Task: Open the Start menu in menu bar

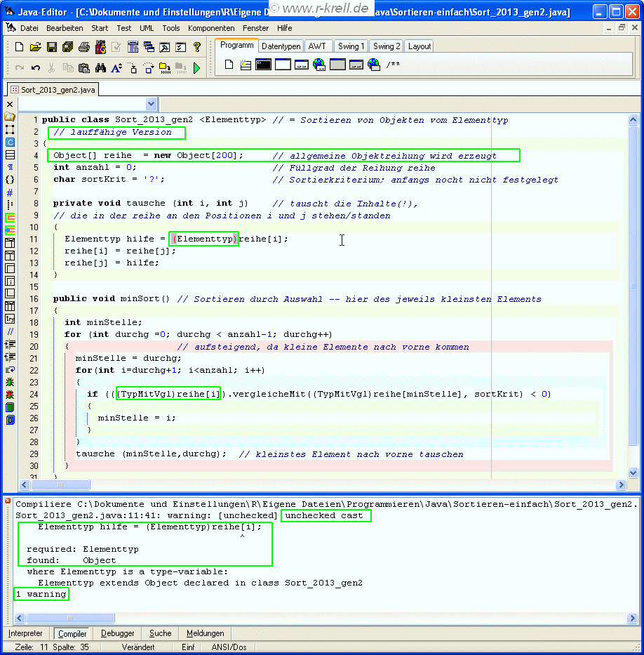Action: 100,28
